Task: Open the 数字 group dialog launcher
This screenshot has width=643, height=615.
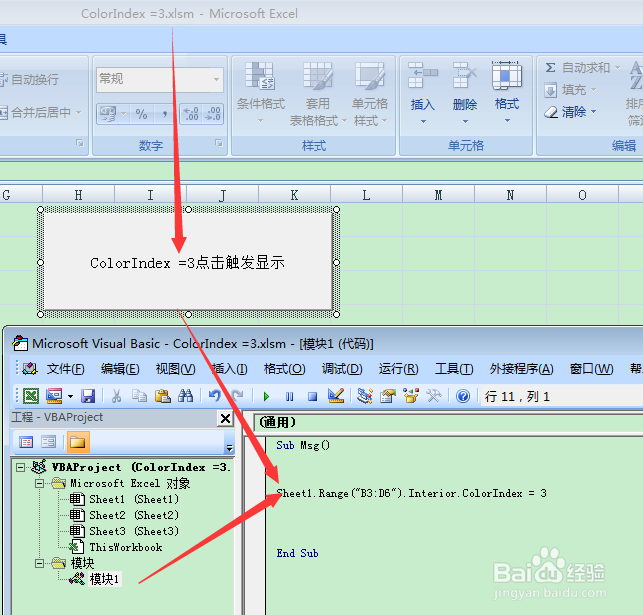Action: pyautogui.click(x=219, y=143)
